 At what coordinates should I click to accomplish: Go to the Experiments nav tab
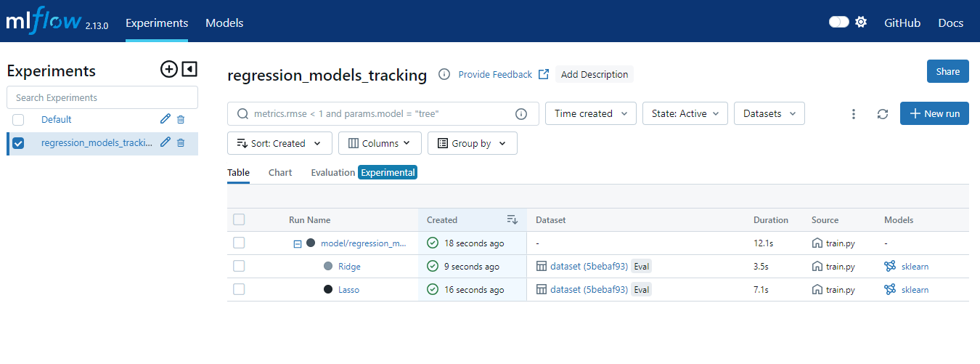(x=157, y=23)
